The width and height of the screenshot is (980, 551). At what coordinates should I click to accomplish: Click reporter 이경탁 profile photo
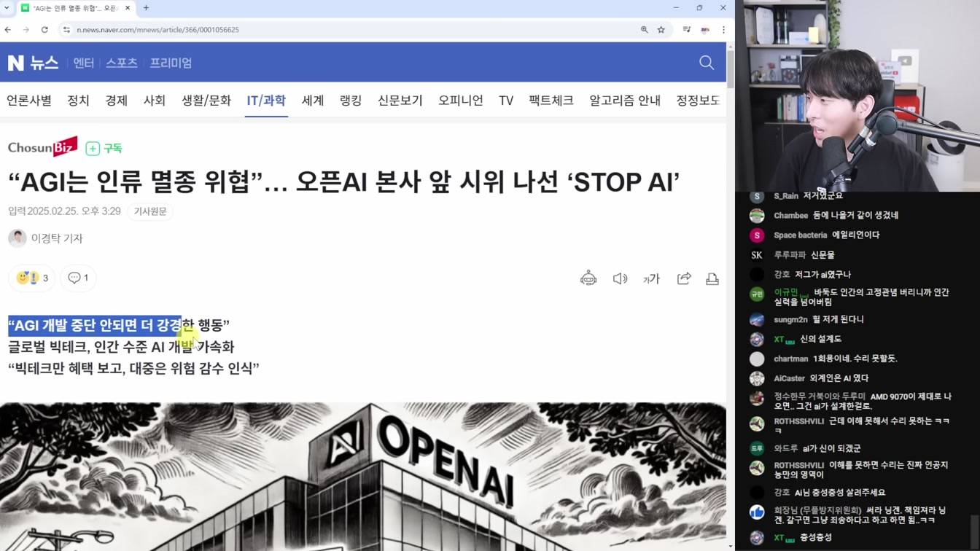pos(17,238)
